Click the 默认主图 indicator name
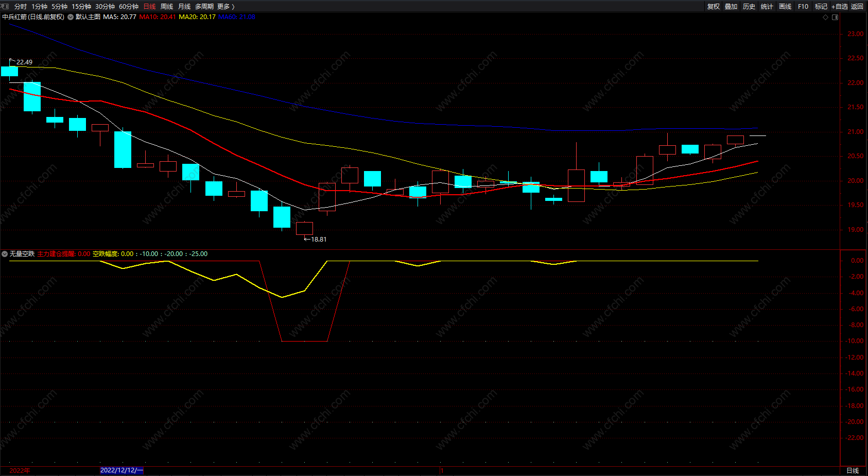 pos(88,17)
